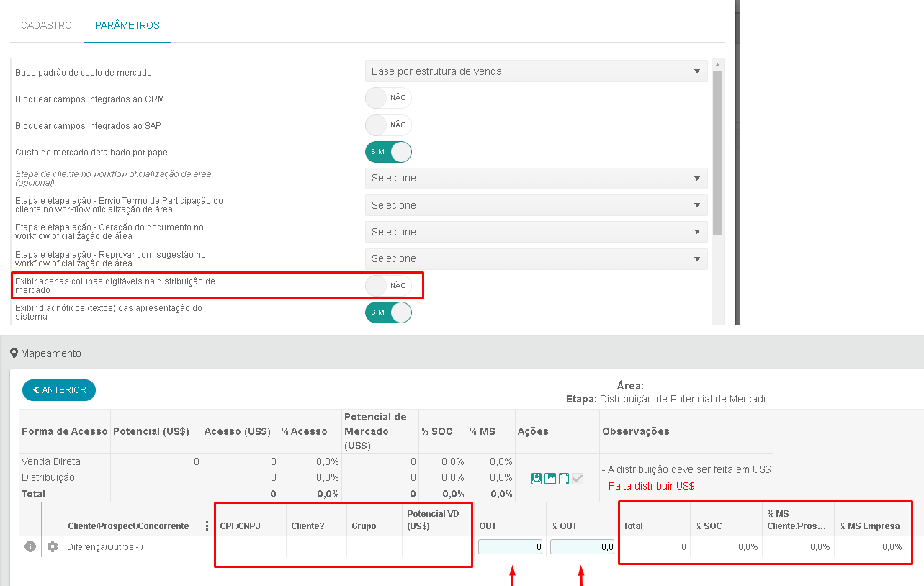Switch to the CADASTRO tab
This screenshot has width=924, height=586.
coord(46,25)
